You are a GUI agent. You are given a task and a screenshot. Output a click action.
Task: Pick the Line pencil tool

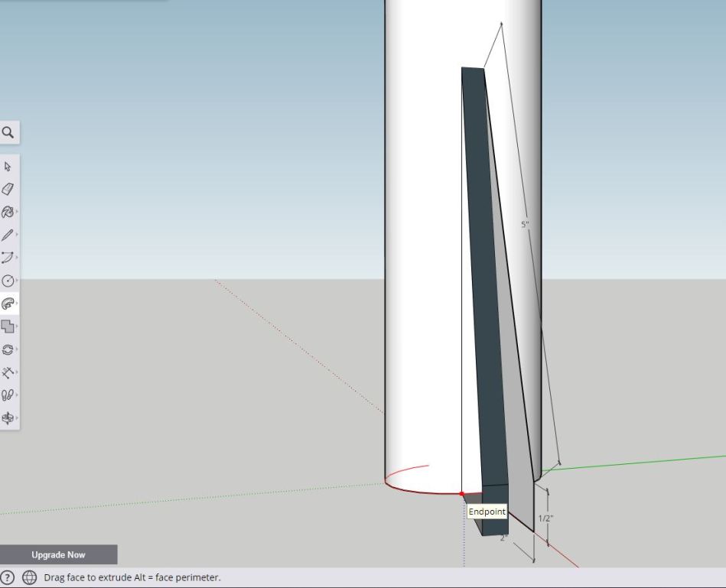pos(8,235)
